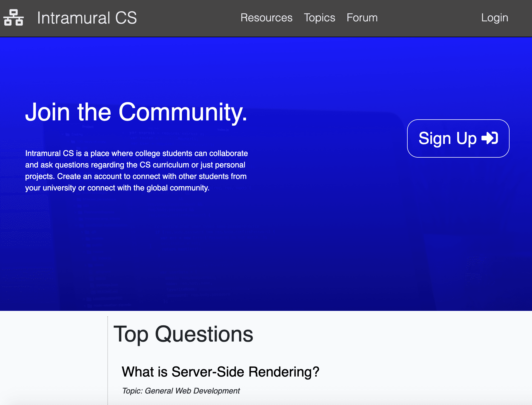
Task: Open the Intramural CS home link
Action: click(87, 18)
